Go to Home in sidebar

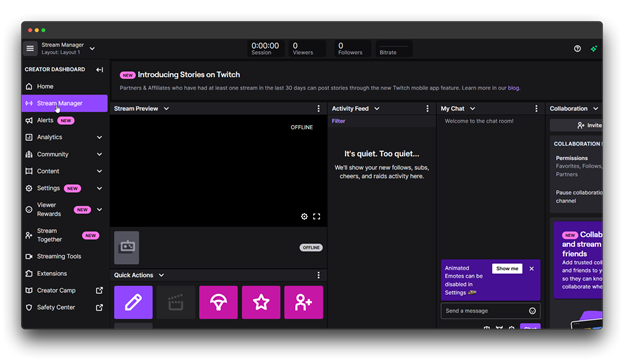(64, 86)
